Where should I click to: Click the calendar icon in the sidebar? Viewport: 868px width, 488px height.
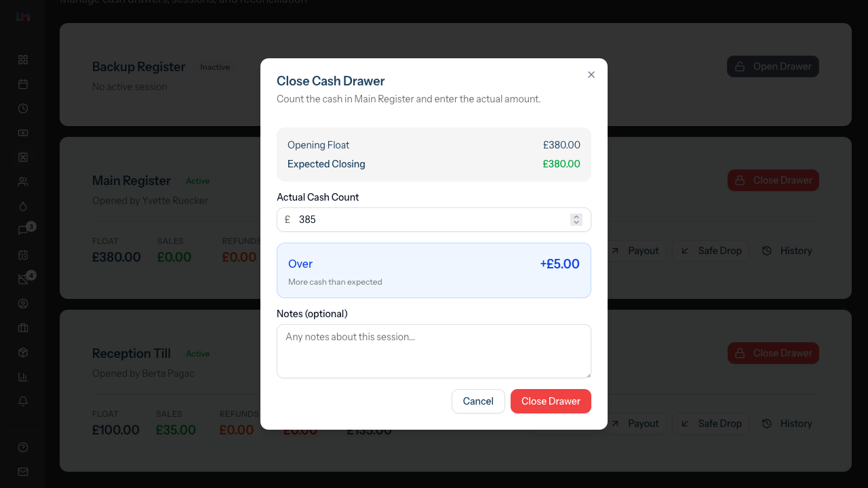[x=23, y=84]
